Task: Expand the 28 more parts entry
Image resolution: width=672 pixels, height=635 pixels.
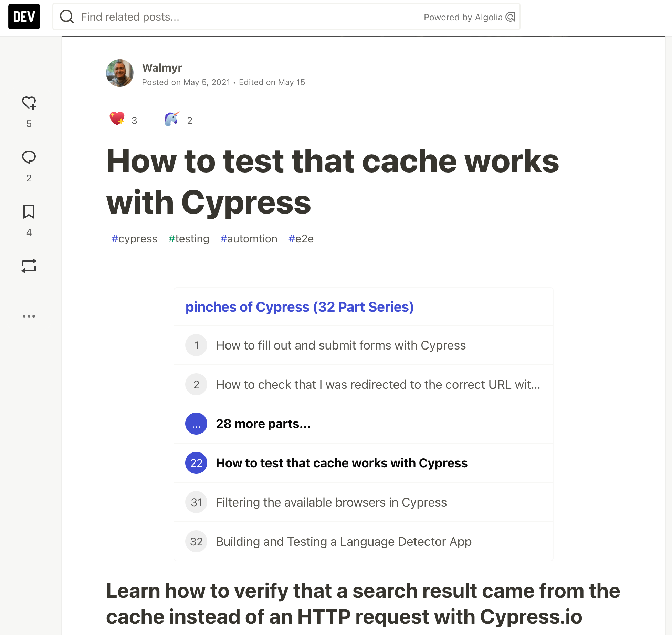Action: (364, 424)
